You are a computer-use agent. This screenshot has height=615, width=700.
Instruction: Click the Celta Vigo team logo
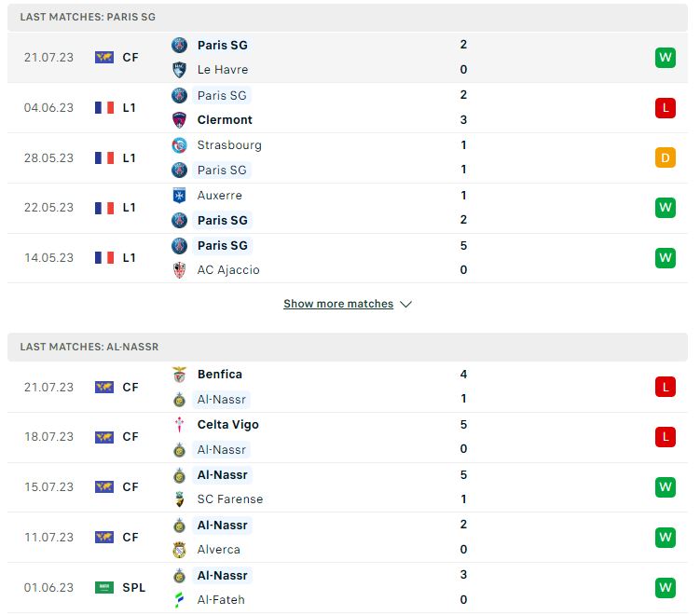point(179,424)
